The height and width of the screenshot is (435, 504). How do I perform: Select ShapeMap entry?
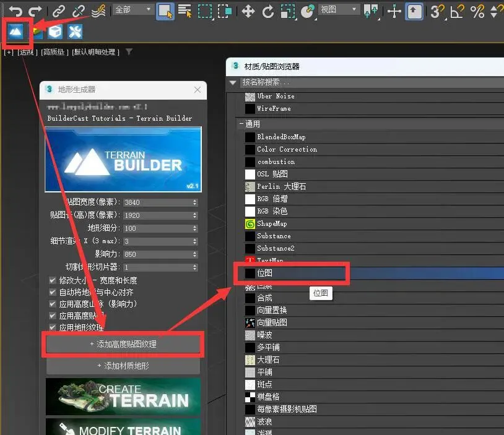pos(373,223)
